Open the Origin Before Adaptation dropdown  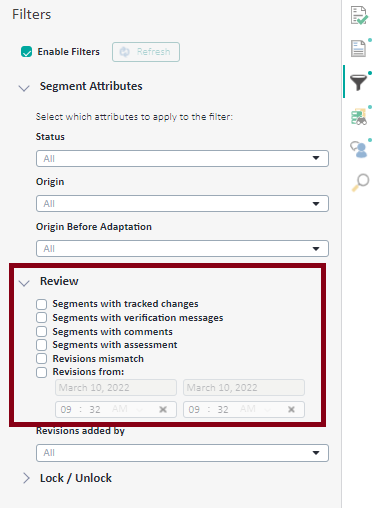point(182,249)
